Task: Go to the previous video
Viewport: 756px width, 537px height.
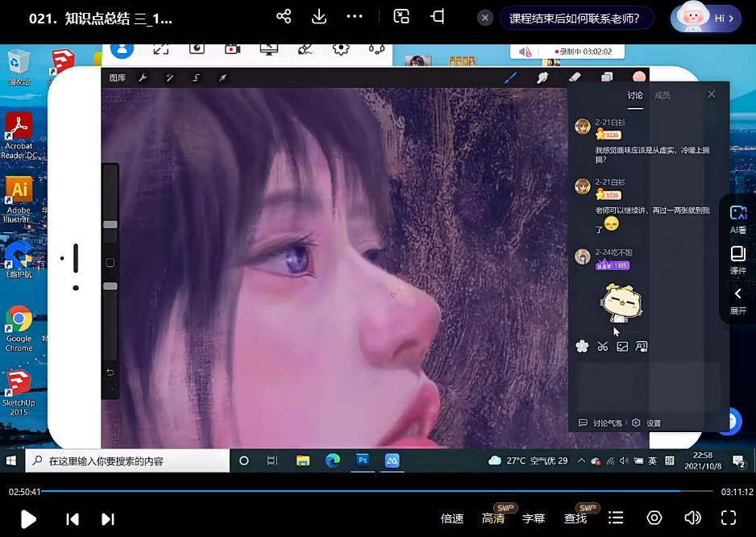Action: click(x=73, y=518)
